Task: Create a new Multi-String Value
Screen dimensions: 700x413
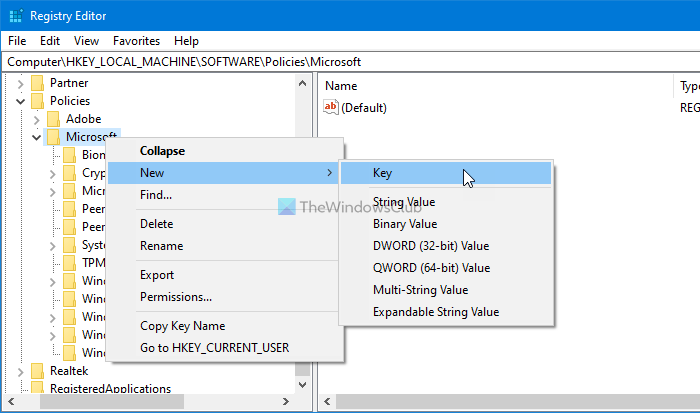Action: tap(446, 289)
